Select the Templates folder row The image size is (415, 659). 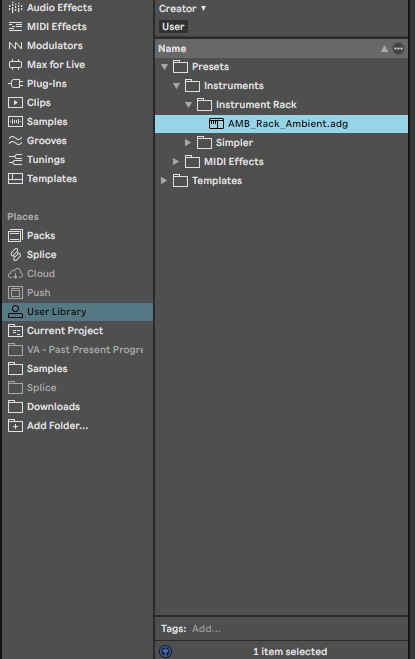(x=281, y=181)
